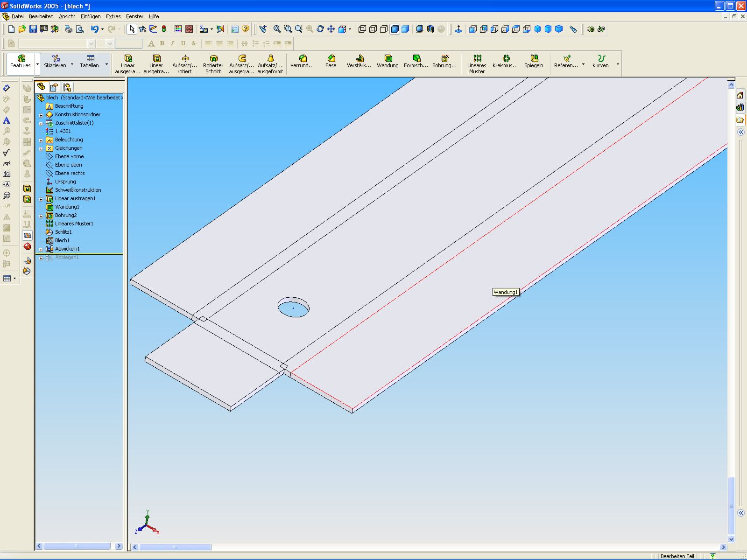Click the horizontal scrollbar in the viewport
This screenshot has height=560, width=747.
click(x=175, y=547)
